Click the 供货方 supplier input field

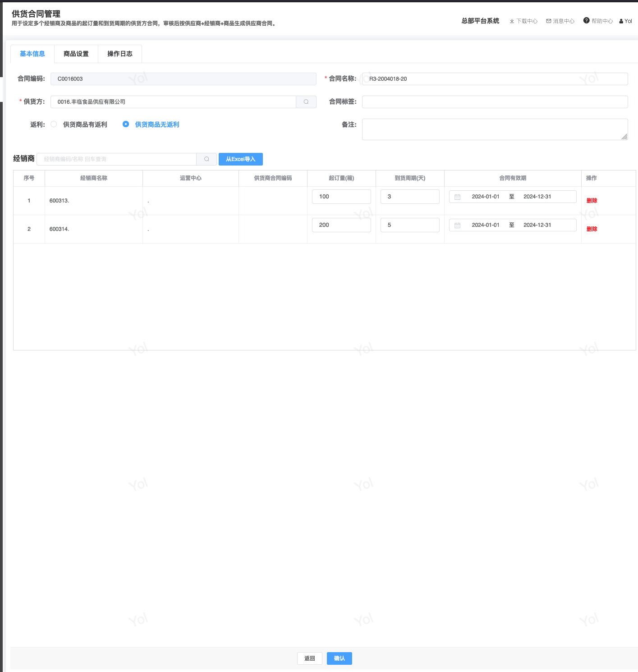click(x=173, y=102)
